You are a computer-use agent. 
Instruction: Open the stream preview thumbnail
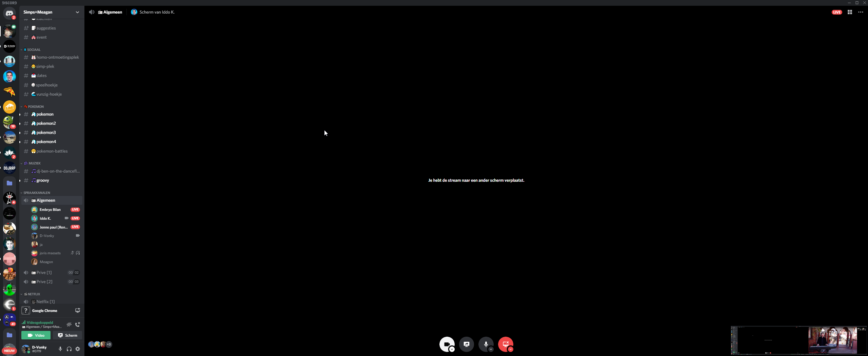(x=798, y=340)
